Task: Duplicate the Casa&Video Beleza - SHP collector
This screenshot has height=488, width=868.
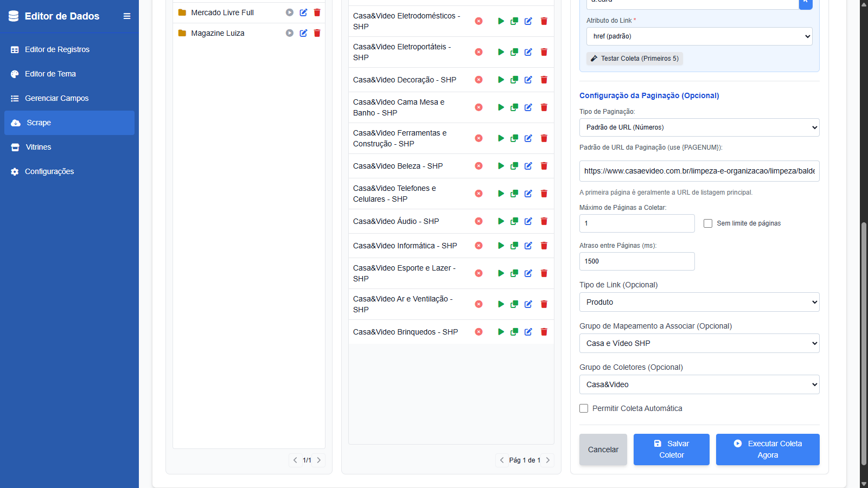Action: tap(514, 166)
